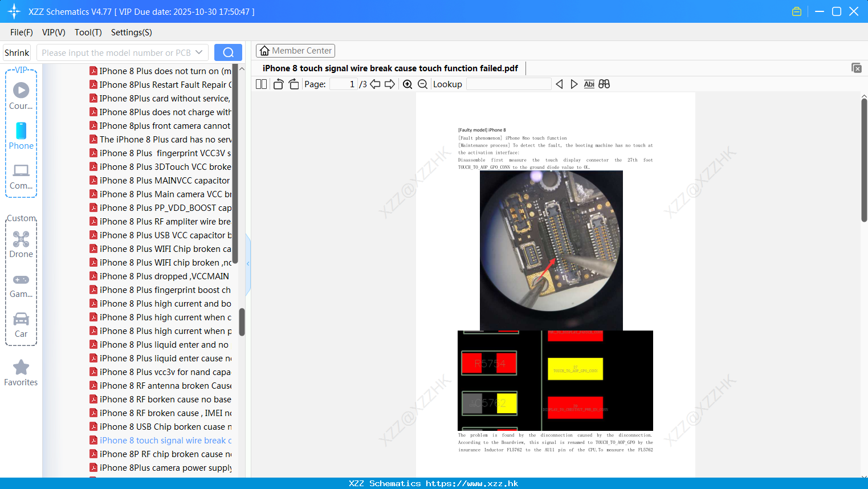This screenshot has height=489, width=868.
Task: Zoom in on the PDF
Action: pos(407,84)
